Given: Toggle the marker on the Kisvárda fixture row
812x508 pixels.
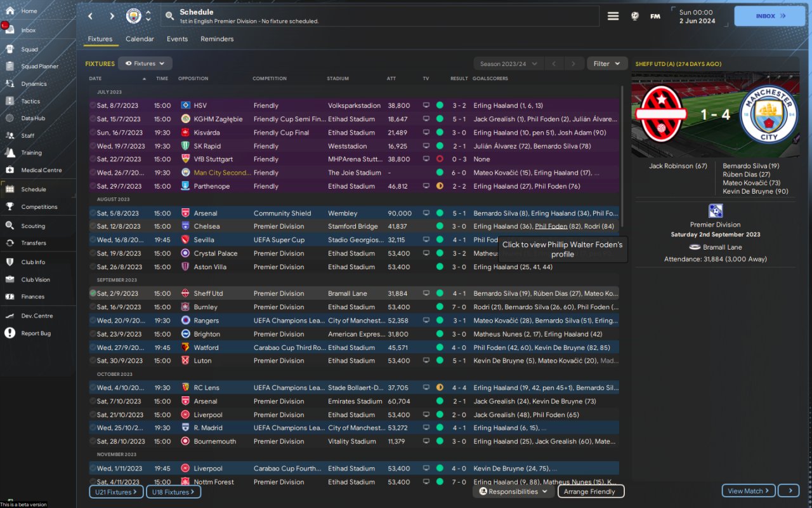Looking at the screenshot, I should click(93, 133).
